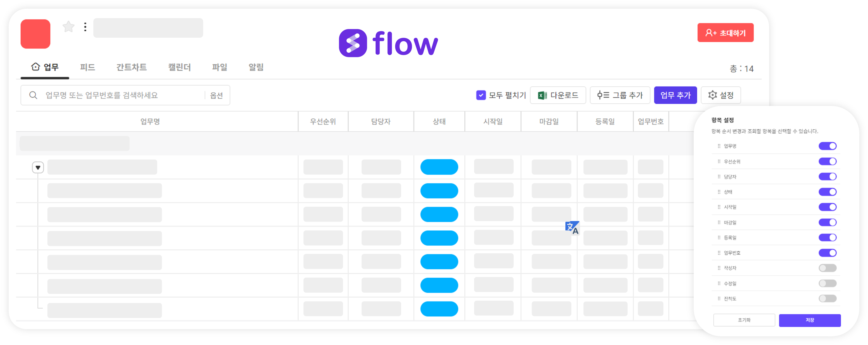Reset columns with the 초기화 button
This screenshot has width=868, height=345.
click(x=744, y=320)
